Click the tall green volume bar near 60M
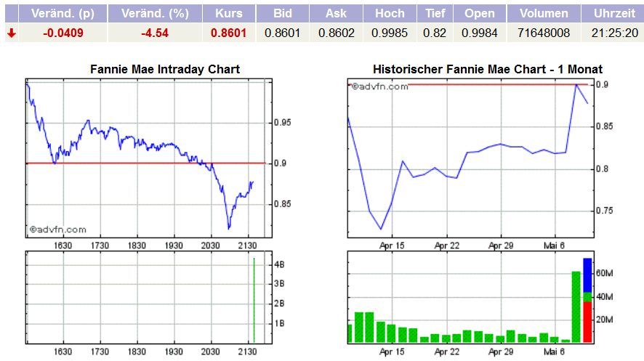The height and width of the screenshot is (361, 644). (x=576, y=307)
